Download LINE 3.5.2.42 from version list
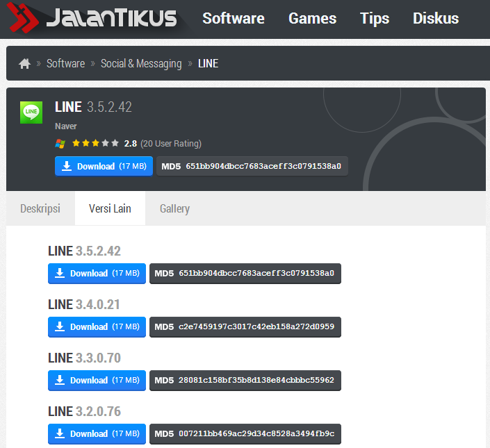The width and height of the screenshot is (490, 448). (97, 274)
